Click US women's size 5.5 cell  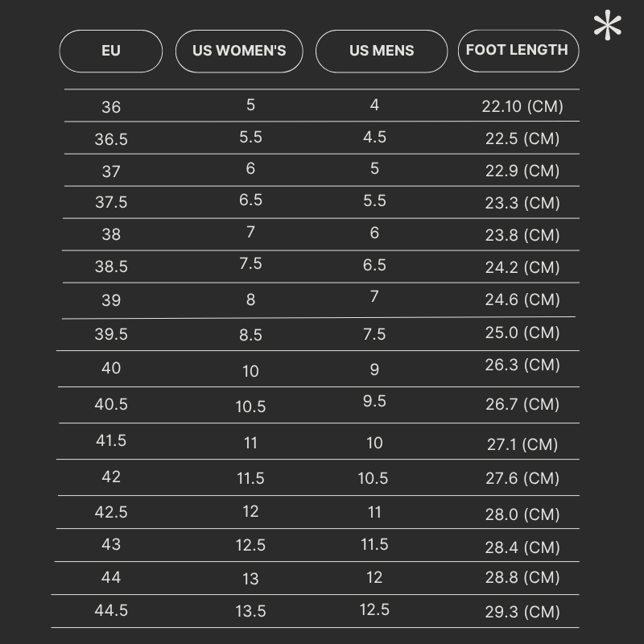(250, 138)
